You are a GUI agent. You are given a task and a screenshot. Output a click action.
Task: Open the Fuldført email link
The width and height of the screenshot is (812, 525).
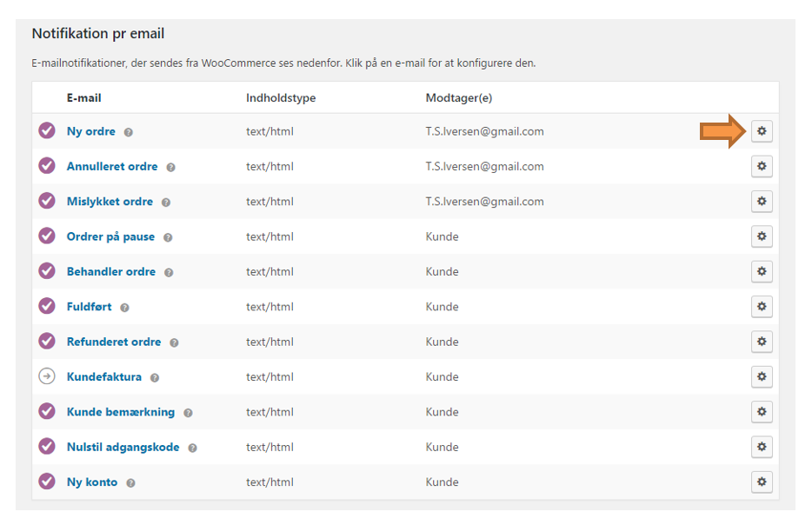(x=89, y=307)
